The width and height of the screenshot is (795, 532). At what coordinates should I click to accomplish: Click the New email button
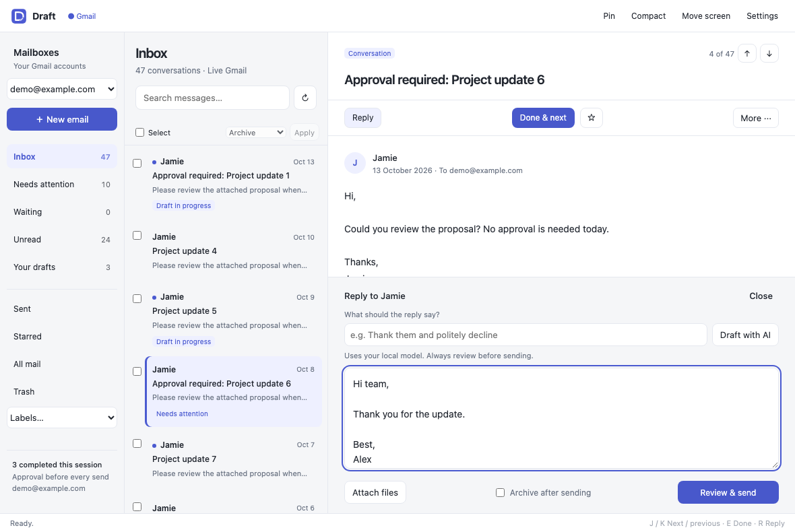pos(62,120)
